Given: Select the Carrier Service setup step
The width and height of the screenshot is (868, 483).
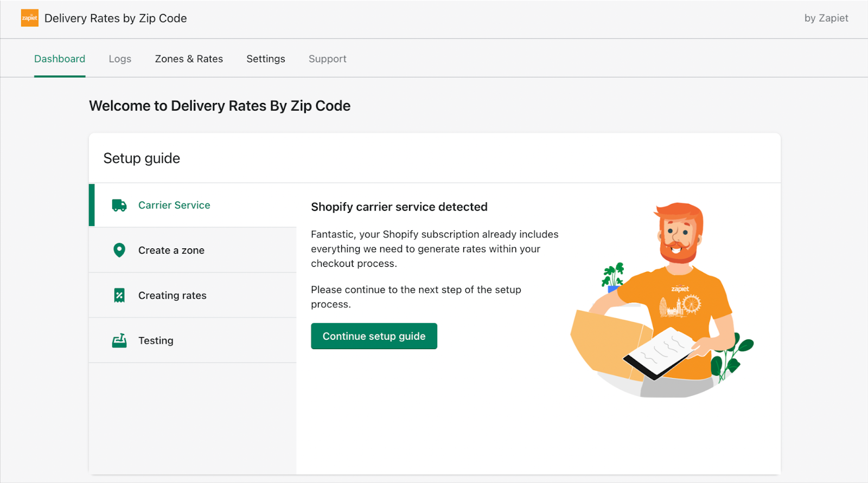Looking at the screenshot, I should coord(193,205).
